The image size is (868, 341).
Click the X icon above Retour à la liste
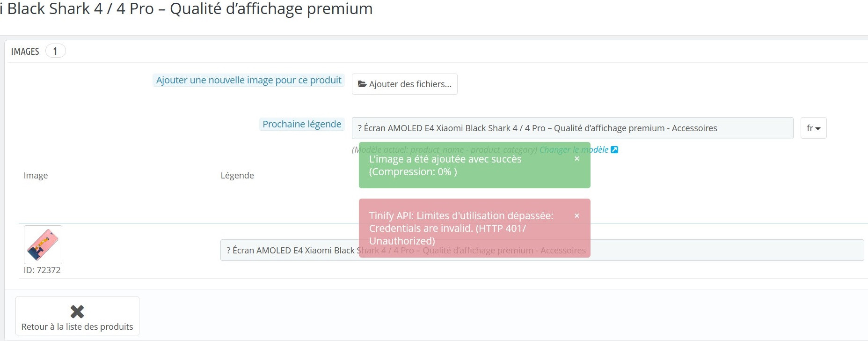77,311
